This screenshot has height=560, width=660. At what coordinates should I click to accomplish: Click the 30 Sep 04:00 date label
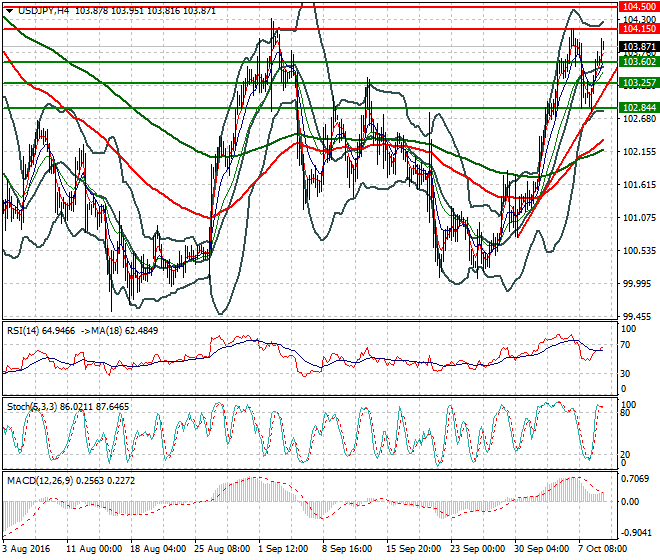coord(542,549)
